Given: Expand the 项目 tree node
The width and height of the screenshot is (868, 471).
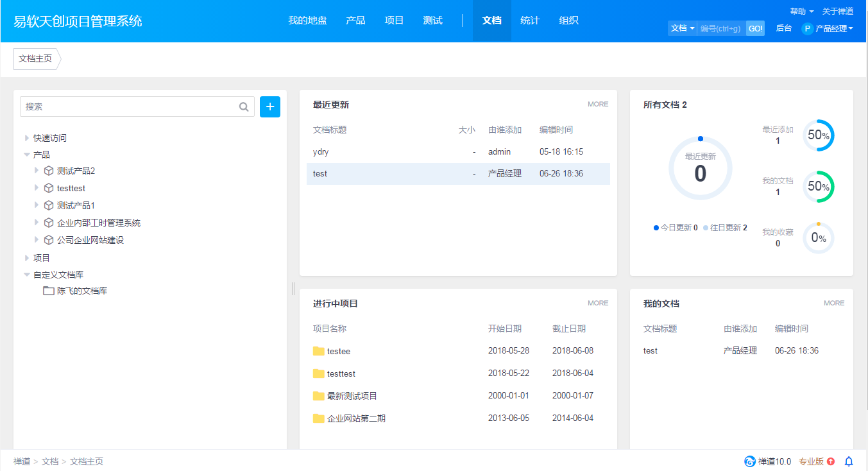Looking at the screenshot, I should pyautogui.click(x=27, y=257).
